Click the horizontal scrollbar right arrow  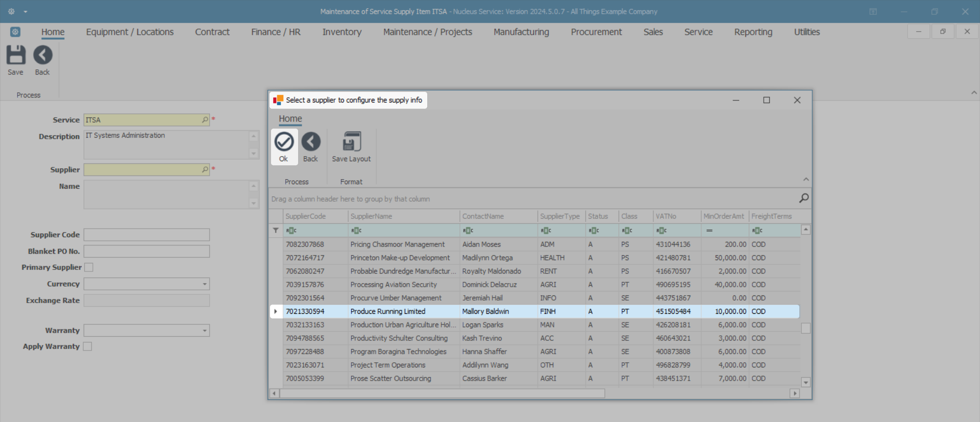794,393
